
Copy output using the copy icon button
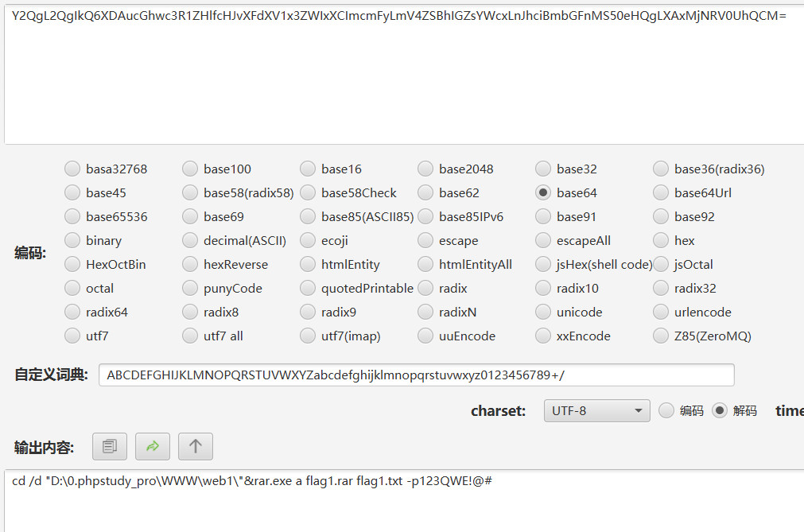tap(110, 446)
